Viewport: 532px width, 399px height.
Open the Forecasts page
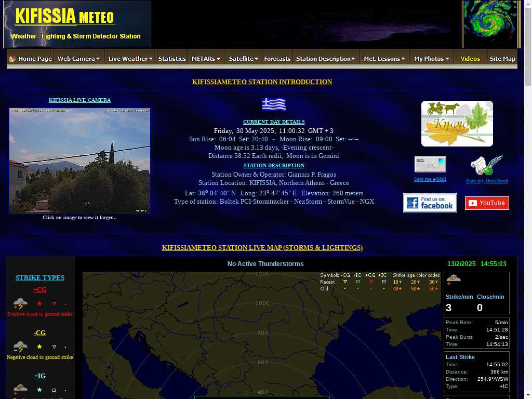[277, 59]
